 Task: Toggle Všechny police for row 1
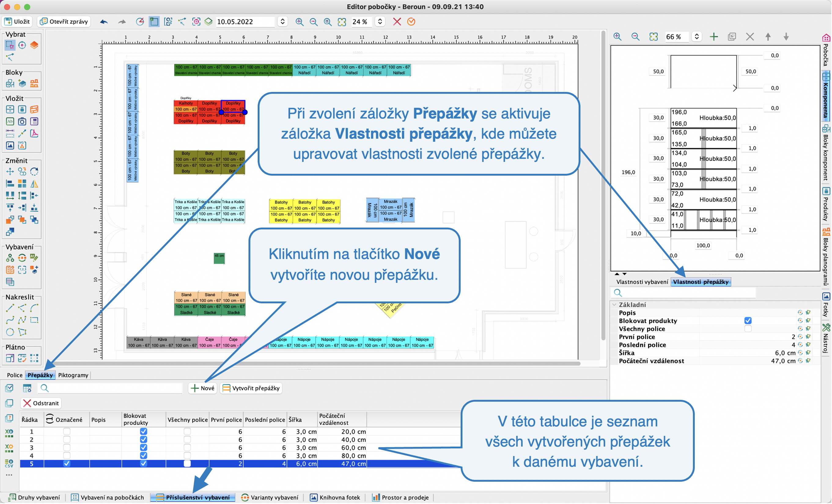tap(187, 432)
